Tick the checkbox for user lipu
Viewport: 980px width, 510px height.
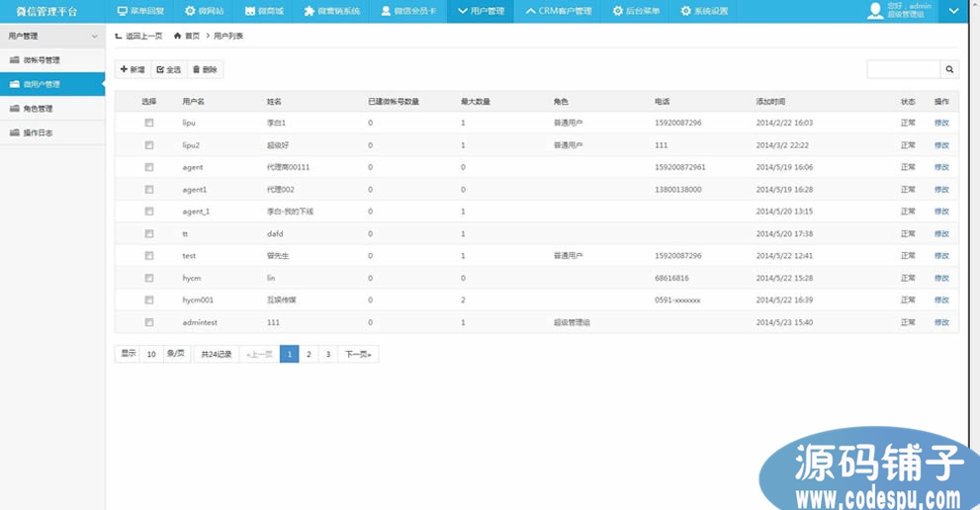click(x=148, y=123)
